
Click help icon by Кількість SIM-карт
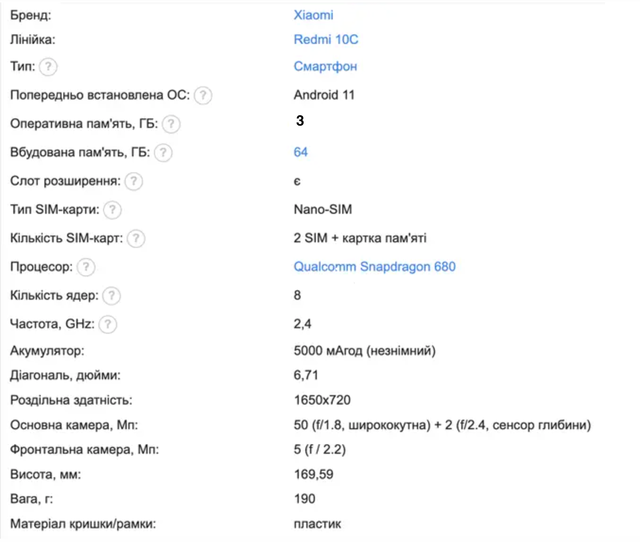point(136,238)
